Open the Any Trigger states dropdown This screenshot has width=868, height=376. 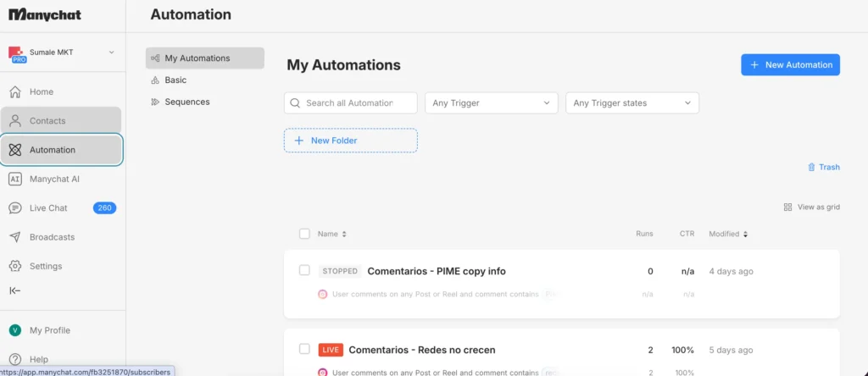coord(632,102)
